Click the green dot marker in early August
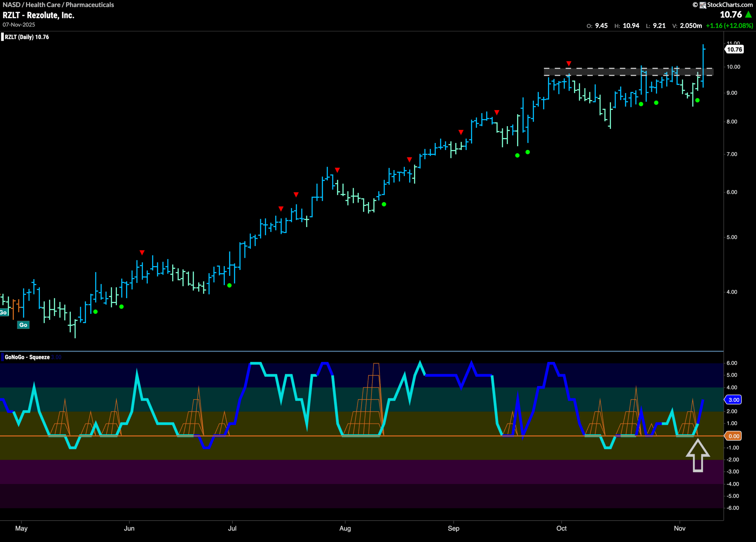Image resolution: width=756 pixels, height=542 pixels. point(384,204)
